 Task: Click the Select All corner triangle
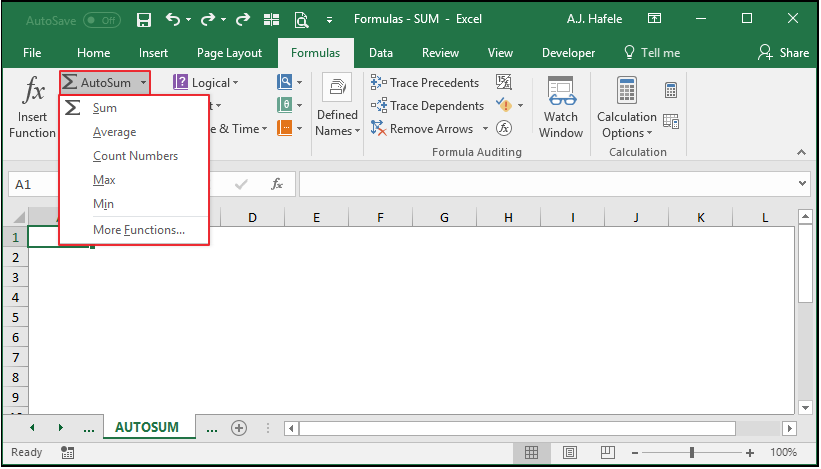tap(18, 217)
